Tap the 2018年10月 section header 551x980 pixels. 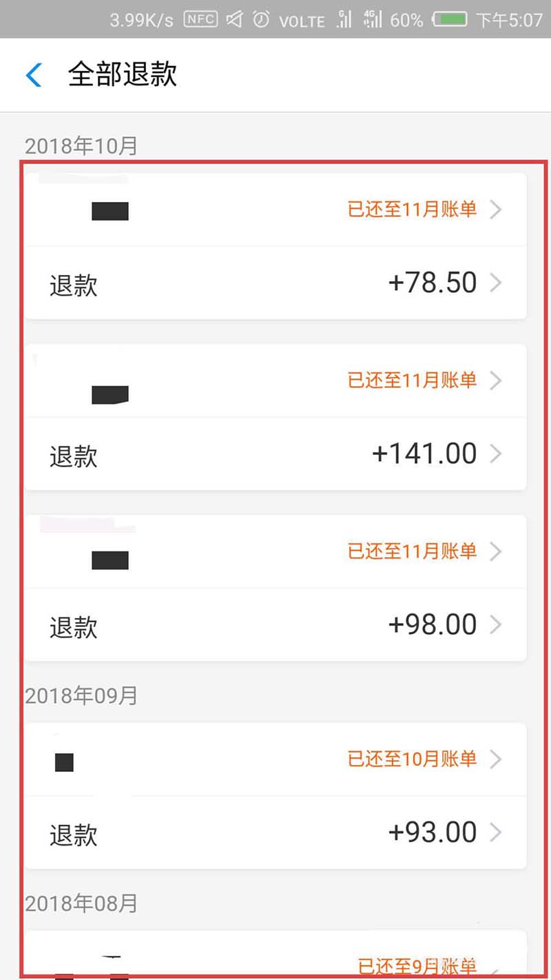81,146
